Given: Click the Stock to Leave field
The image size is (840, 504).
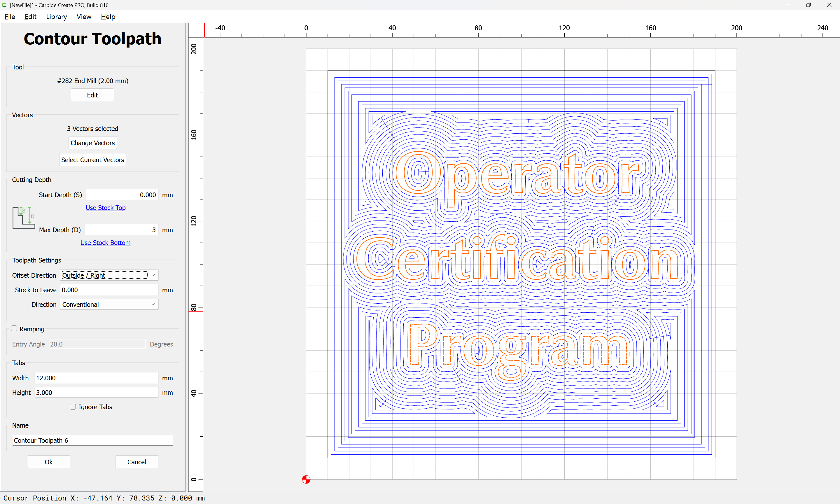Looking at the screenshot, I should (109, 290).
